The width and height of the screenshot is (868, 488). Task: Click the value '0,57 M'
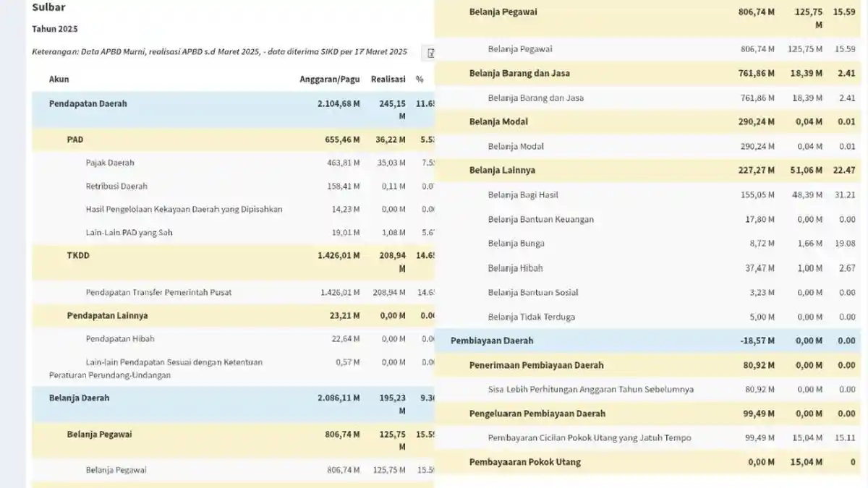348,362
